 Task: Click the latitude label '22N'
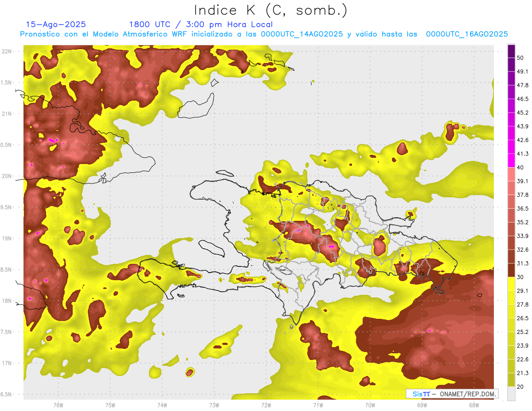[8, 51]
